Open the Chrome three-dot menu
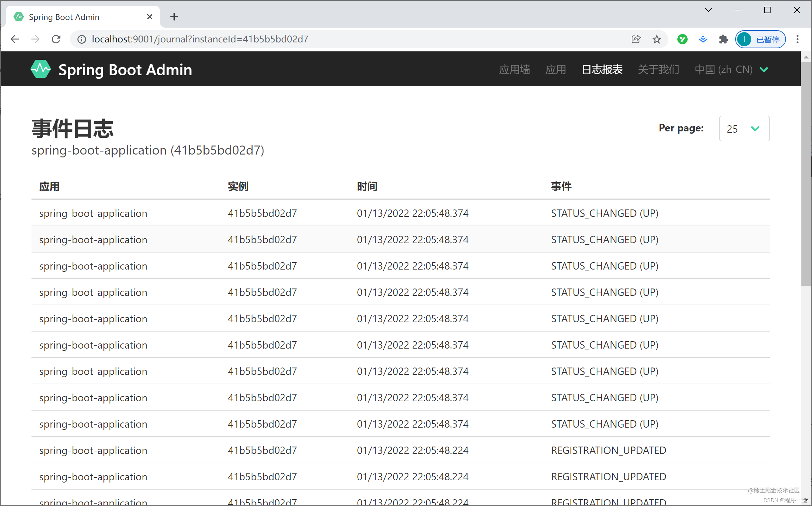The image size is (812, 506). click(x=798, y=39)
